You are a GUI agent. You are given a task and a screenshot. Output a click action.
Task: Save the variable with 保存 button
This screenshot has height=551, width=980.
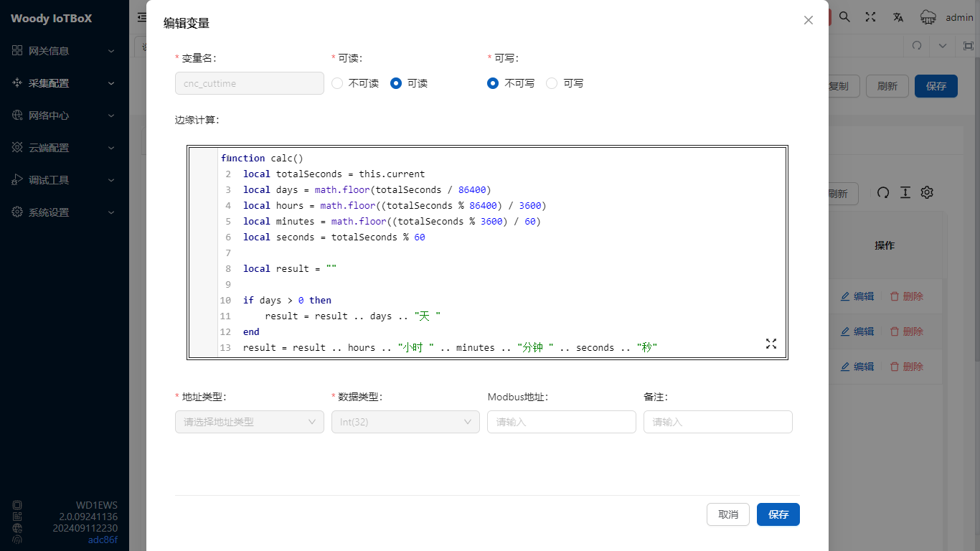point(778,514)
